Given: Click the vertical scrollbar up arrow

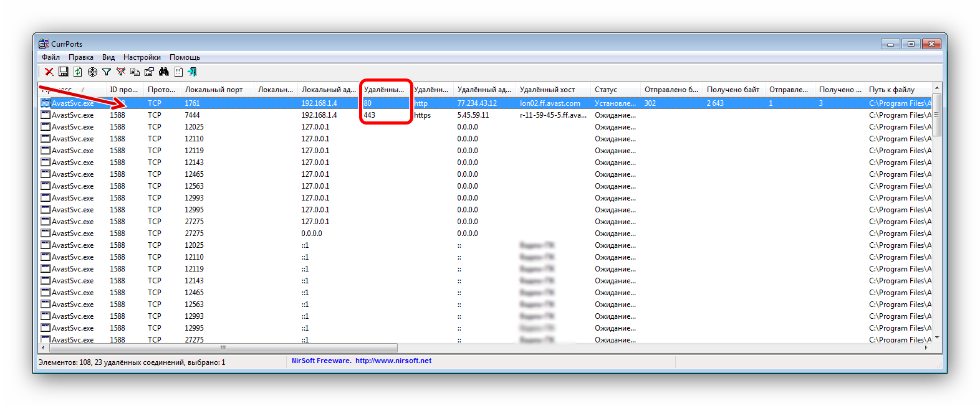Looking at the screenshot, I should pyautogui.click(x=936, y=88).
